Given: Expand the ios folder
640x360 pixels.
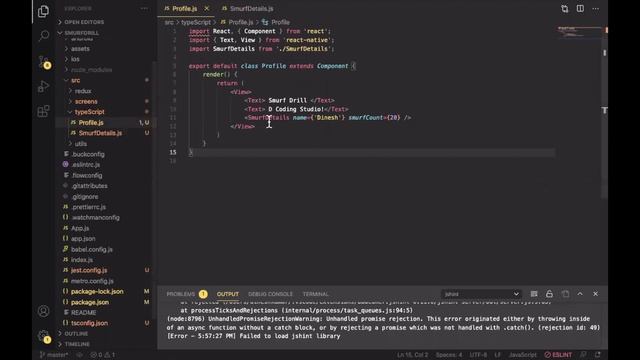Looking at the screenshot, I should [75, 59].
